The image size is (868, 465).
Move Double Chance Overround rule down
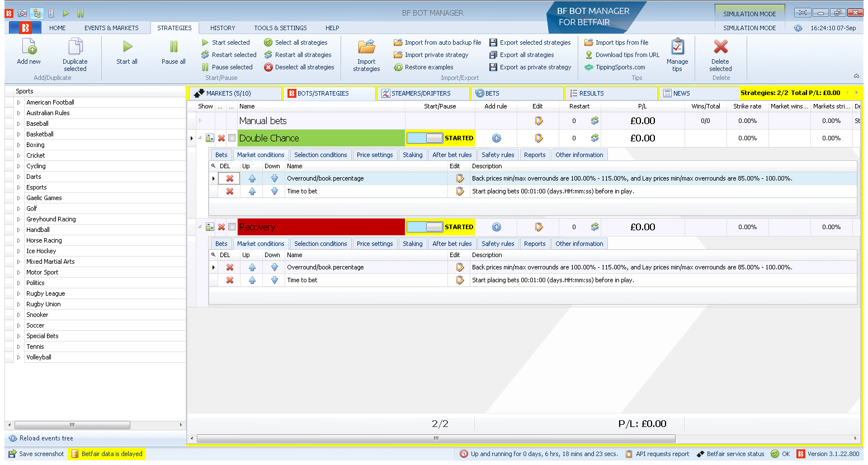coord(275,178)
